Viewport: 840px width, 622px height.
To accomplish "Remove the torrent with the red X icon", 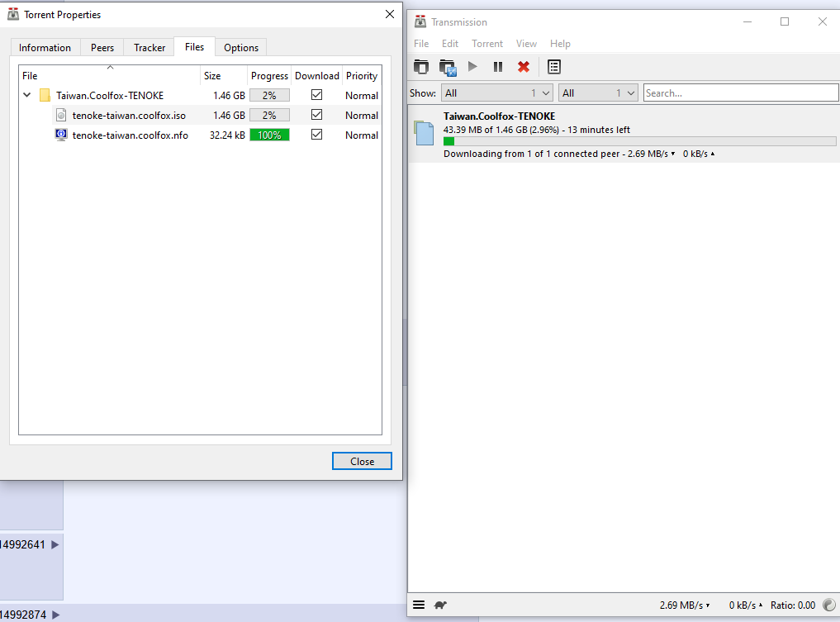I will point(524,66).
